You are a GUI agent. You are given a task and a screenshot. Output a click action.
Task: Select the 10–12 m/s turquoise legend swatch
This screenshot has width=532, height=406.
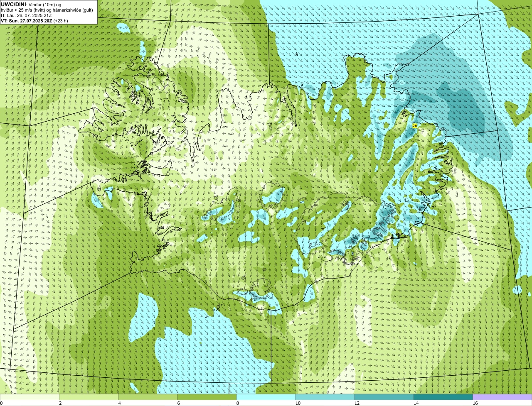325,397
